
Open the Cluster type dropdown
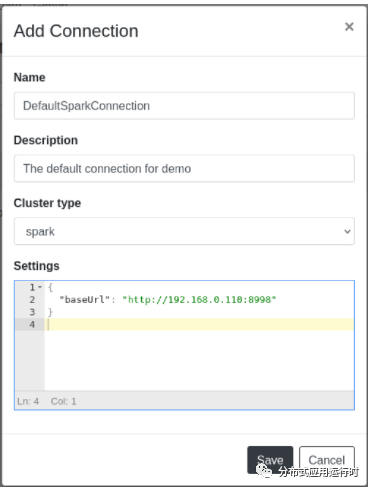[184, 231]
